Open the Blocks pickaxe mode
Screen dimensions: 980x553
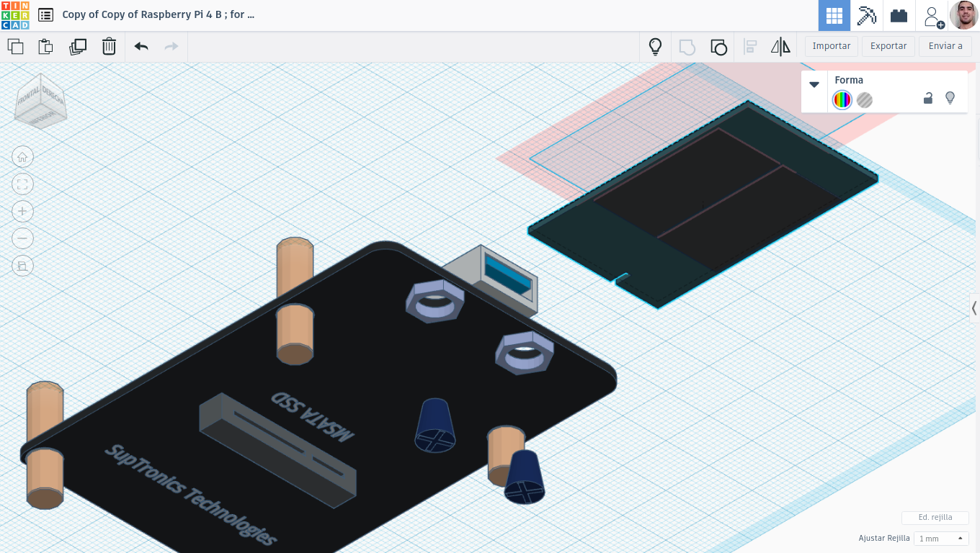[x=866, y=15]
